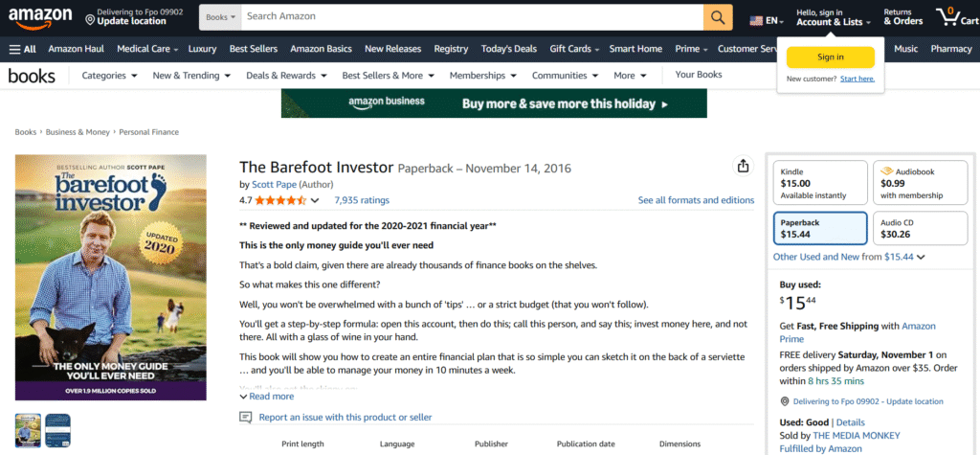The height and width of the screenshot is (455, 980).
Task: Click the US flag language icon
Action: [x=757, y=19]
